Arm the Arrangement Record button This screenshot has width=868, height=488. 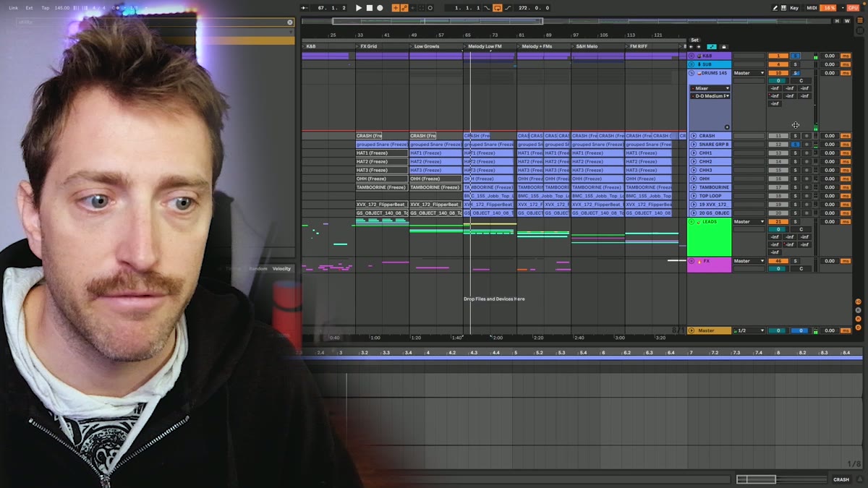click(x=380, y=8)
